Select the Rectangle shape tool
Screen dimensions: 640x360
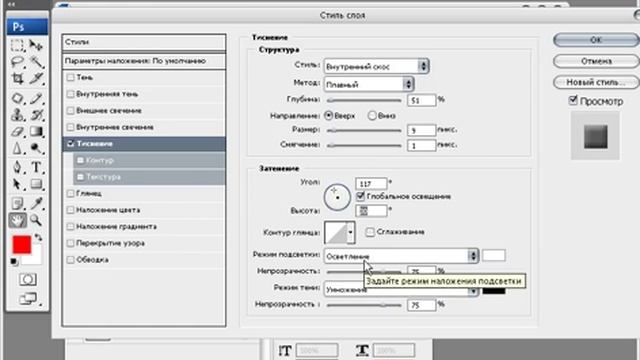[x=36, y=184]
